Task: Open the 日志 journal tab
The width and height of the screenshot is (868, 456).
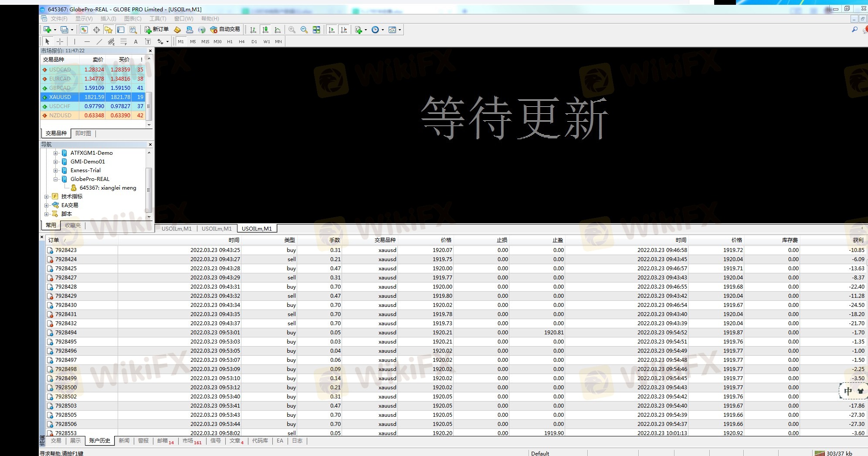Action: (x=297, y=441)
